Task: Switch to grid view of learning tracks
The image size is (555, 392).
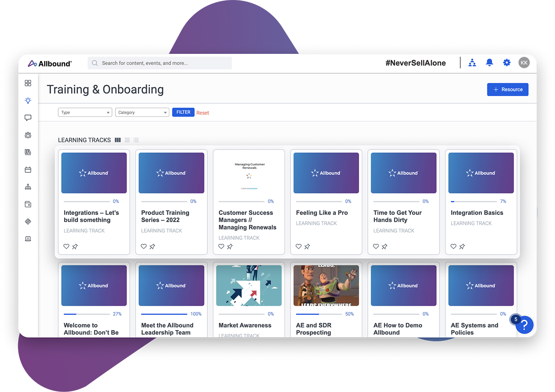Action: click(x=127, y=140)
